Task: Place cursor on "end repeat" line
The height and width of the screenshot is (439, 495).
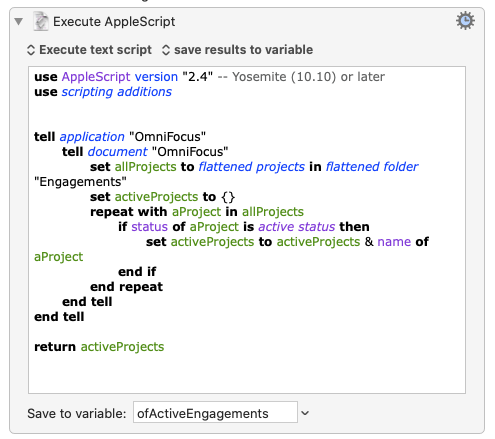Action: point(126,287)
